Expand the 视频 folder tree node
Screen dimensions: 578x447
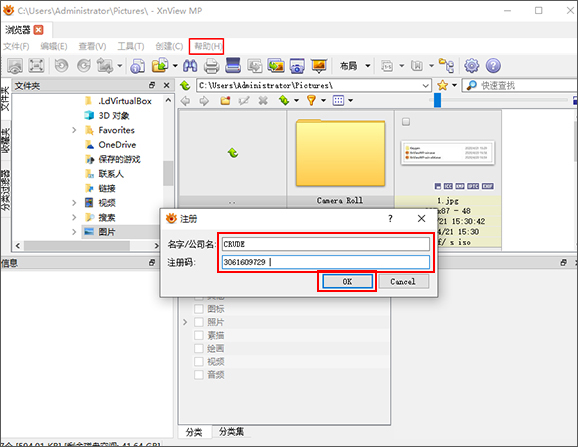click(74, 203)
